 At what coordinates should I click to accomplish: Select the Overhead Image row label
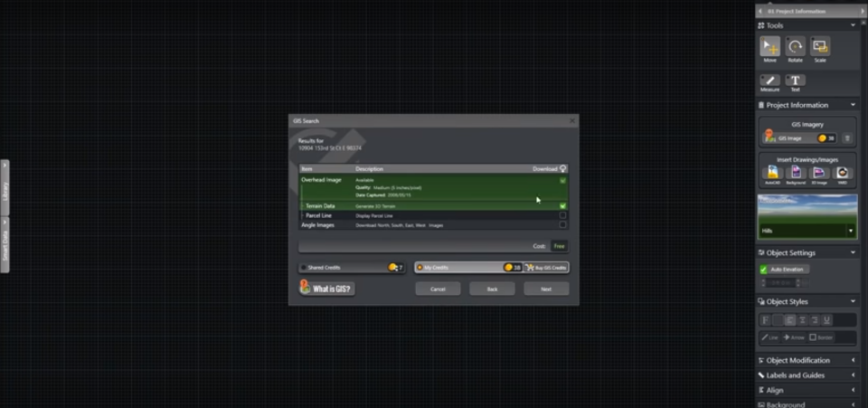click(x=321, y=180)
